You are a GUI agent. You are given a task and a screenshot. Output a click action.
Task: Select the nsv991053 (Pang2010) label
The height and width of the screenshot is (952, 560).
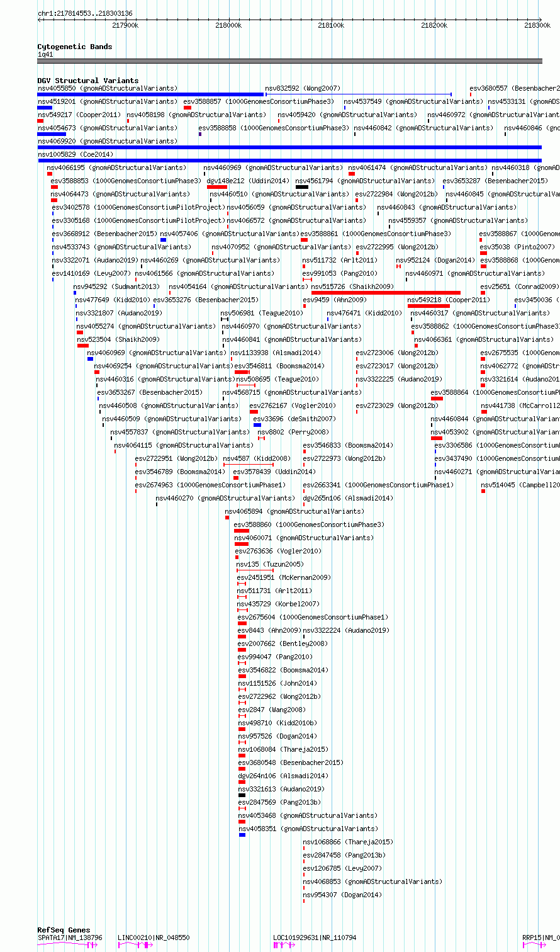[340, 273]
